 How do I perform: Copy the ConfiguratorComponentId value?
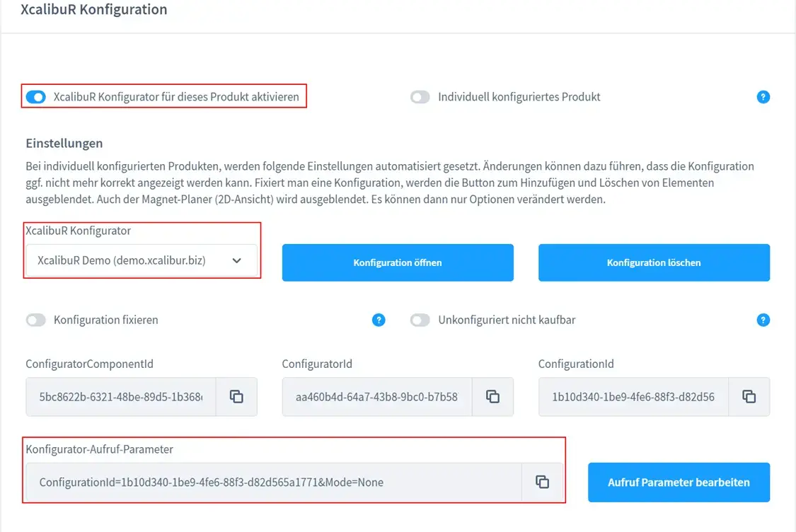click(236, 397)
